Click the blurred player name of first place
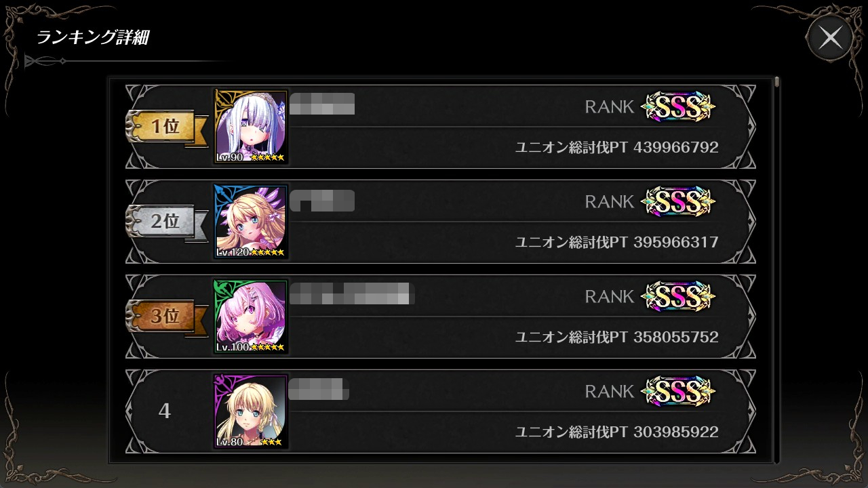 (x=322, y=104)
